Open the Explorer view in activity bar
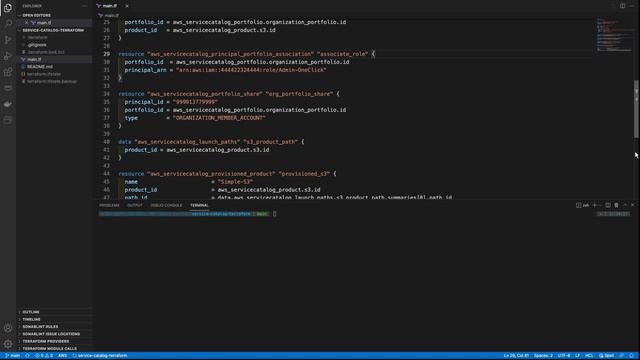Image resolution: width=640 pixels, height=360 pixels. [8, 8]
